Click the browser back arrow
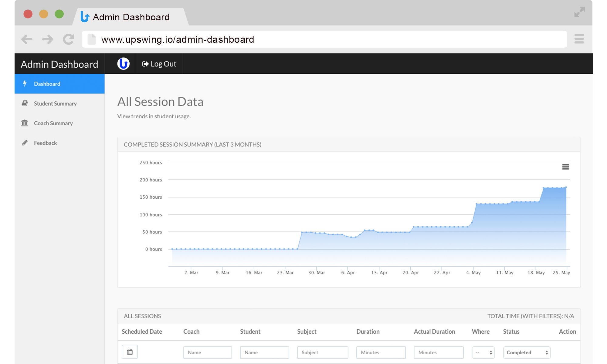The width and height of the screenshot is (607, 364). coord(27,39)
